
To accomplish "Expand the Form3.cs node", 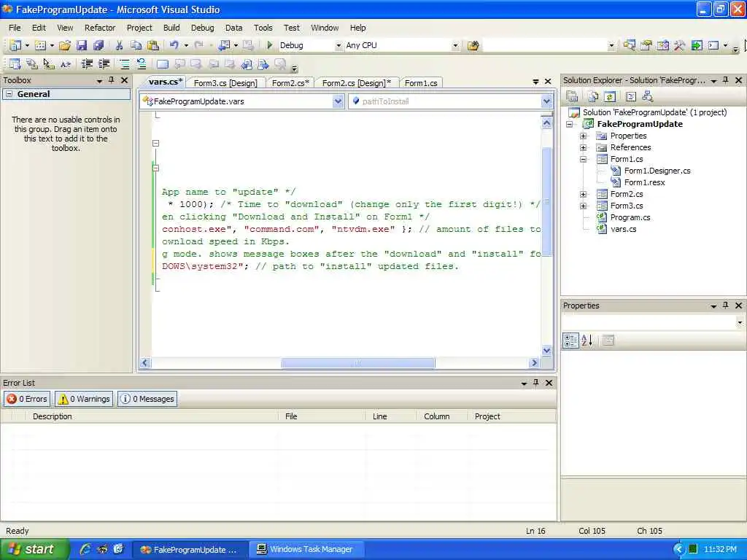I will (583, 206).
